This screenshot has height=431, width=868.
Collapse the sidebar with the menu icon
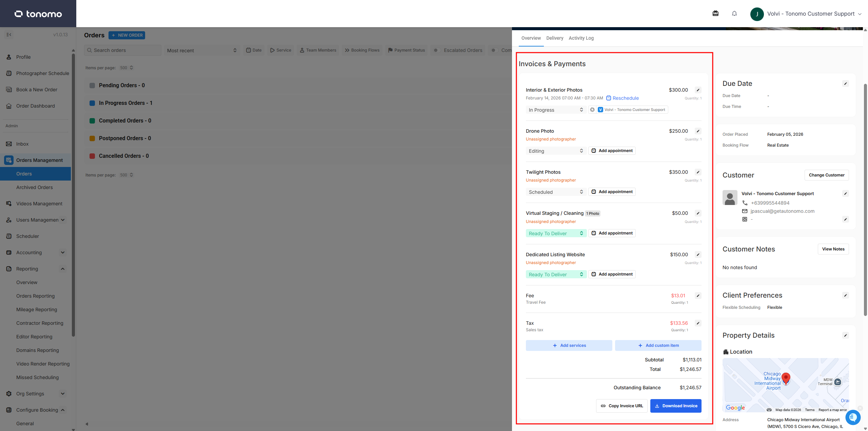point(9,35)
